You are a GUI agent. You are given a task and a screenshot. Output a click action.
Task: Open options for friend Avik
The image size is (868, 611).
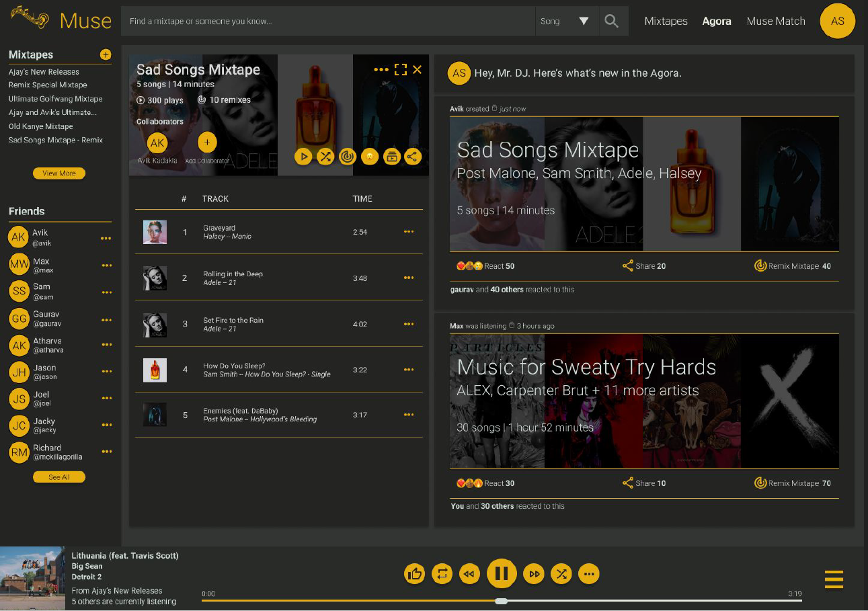(106, 238)
